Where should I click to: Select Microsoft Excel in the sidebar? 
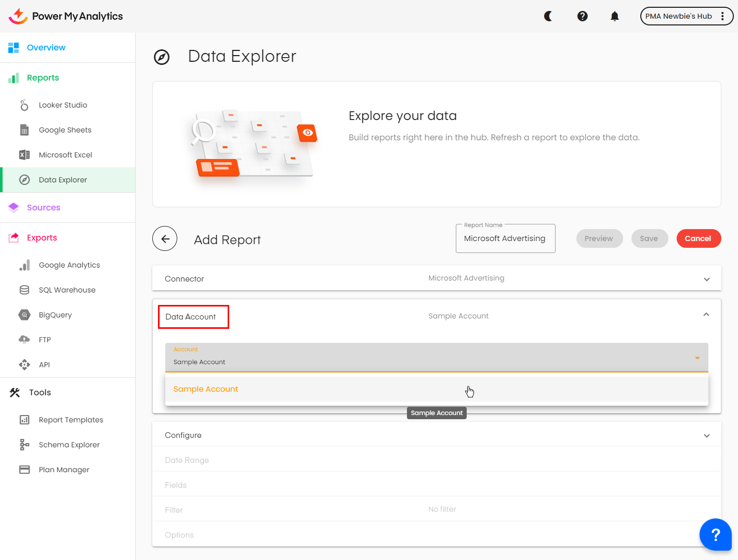(65, 155)
